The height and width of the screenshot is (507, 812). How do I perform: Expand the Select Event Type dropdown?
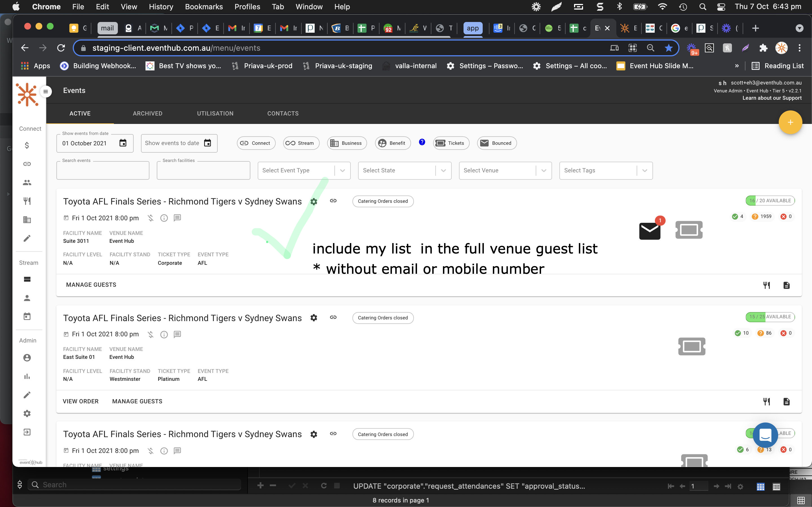click(304, 170)
